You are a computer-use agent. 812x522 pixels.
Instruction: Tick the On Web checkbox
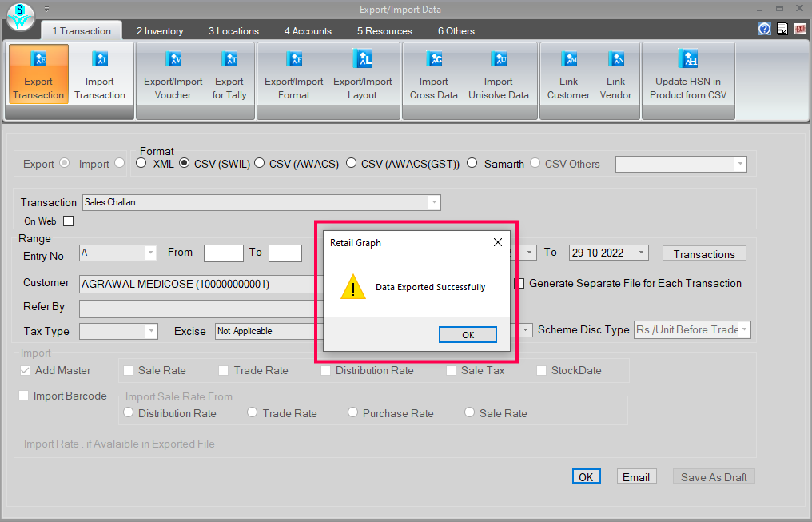pos(69,221)
